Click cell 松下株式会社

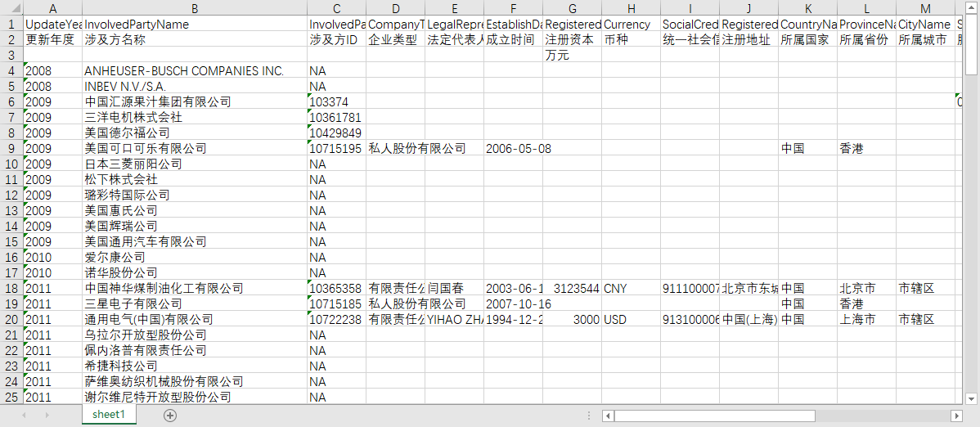pyautogui.click(x=195, y=179)
